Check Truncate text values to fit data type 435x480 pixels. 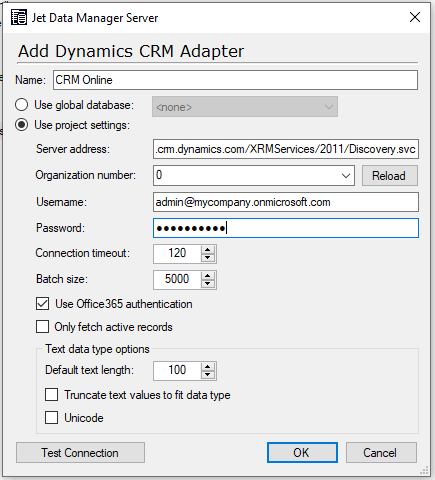click(x=51, y=395)
